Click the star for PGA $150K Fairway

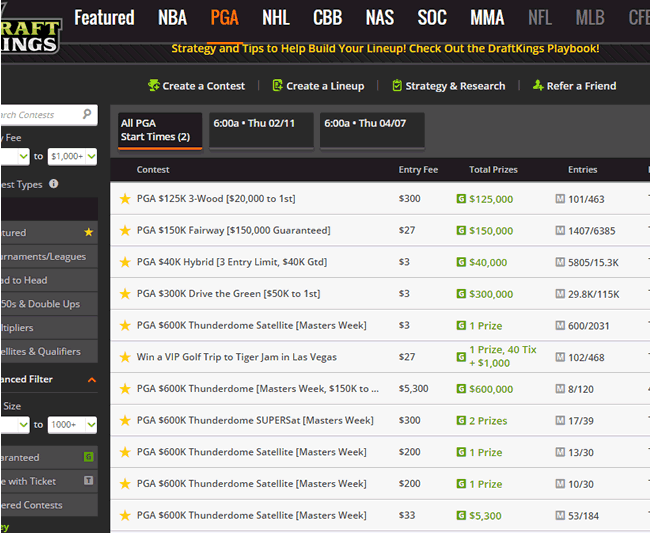tap(125, 230)
